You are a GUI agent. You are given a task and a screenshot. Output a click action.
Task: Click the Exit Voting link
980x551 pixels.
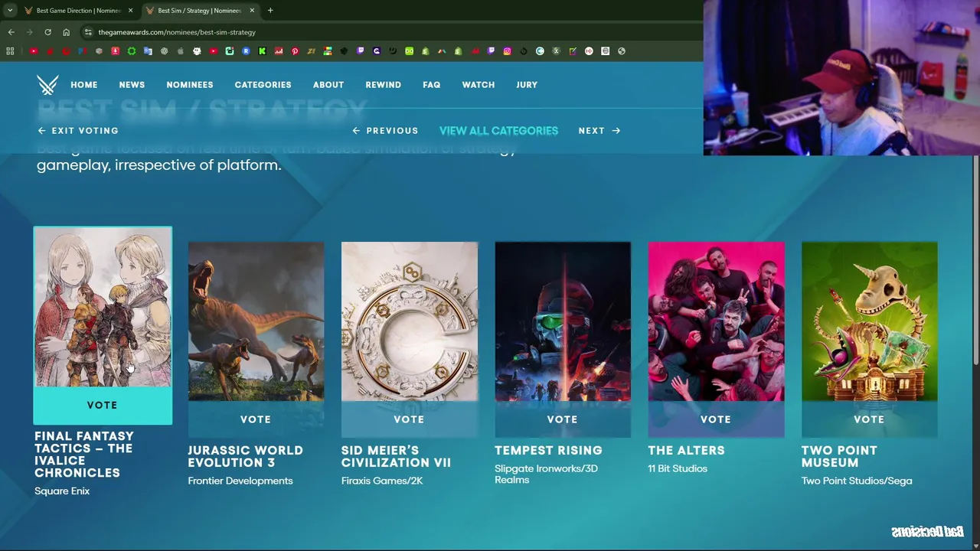click(x=78, y=131)
